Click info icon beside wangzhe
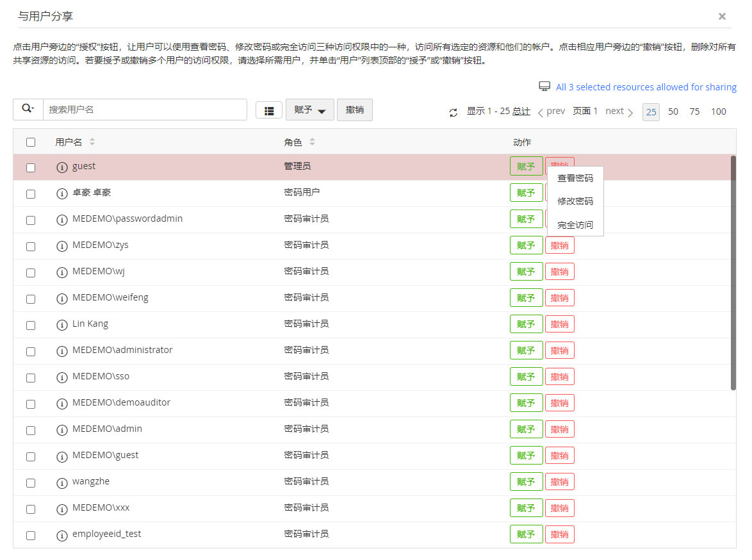This screenshot has width=752, height=560. tap(62, 482)
